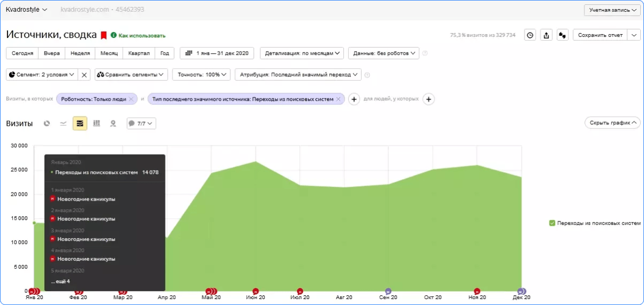Collapse chart with 'Скрыть график'
This screenshot has height=305, width=644.
(612, 123)
